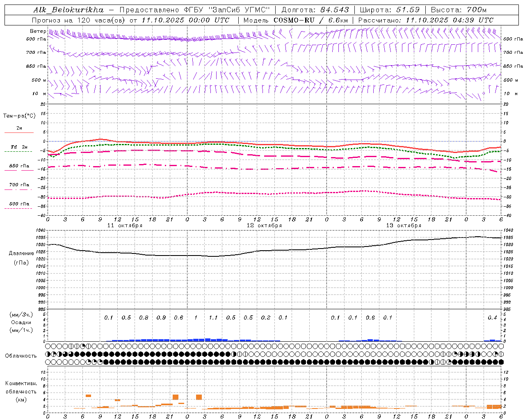Click the Высота: 700м field
This screenshot has height=420, width=525.
tap(459, 10)
